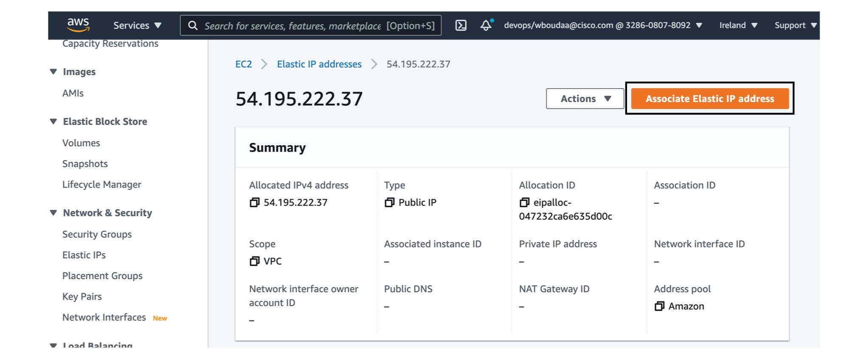
Task: Open the AWS home logo
Action: [78, 25]
